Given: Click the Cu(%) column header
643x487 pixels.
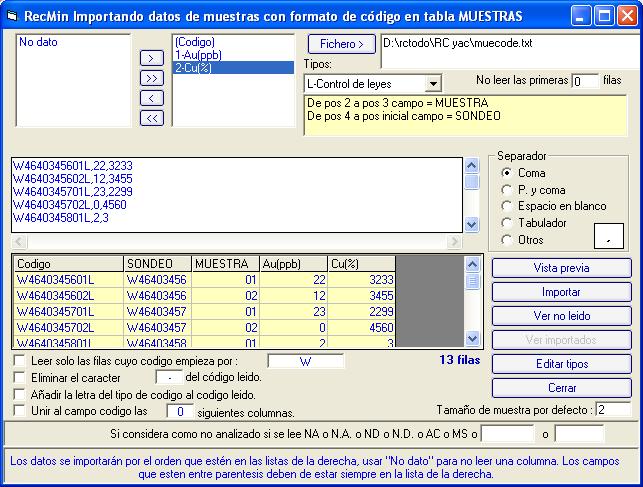Looking at the screenshot, I should (x=362, y=264).
